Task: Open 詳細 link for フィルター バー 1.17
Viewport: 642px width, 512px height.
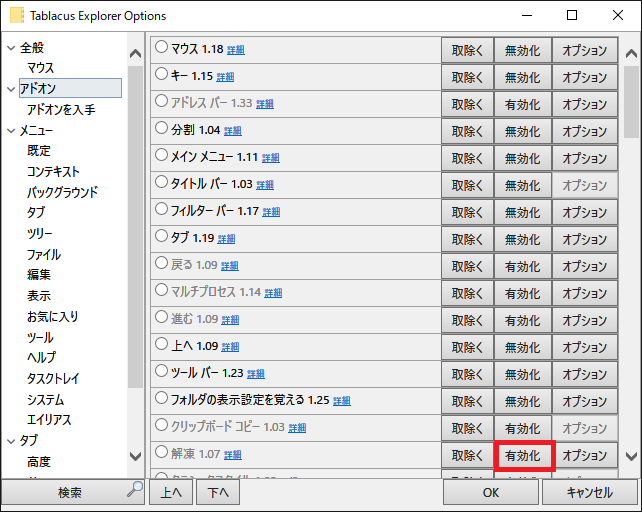Action: [x=271, y=212]
